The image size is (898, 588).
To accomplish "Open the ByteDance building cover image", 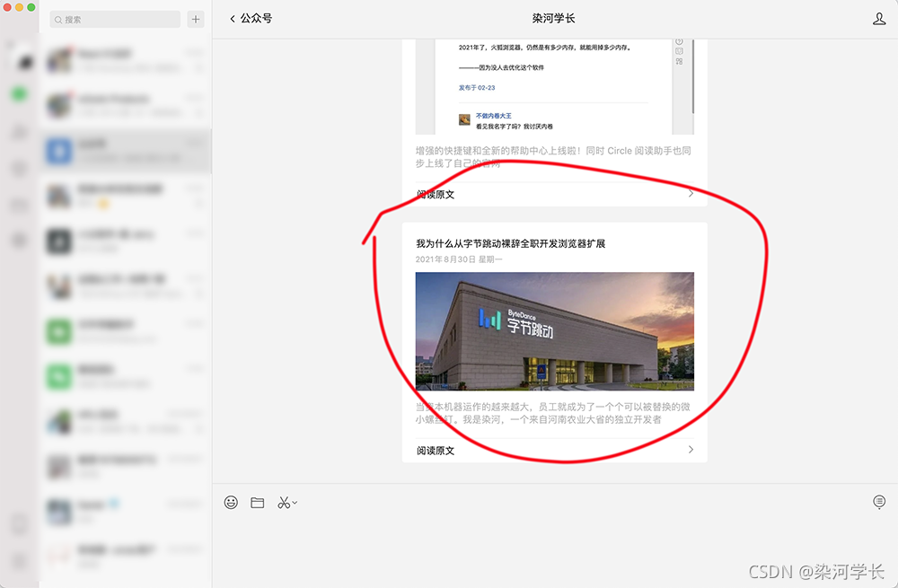I will 554,331.
